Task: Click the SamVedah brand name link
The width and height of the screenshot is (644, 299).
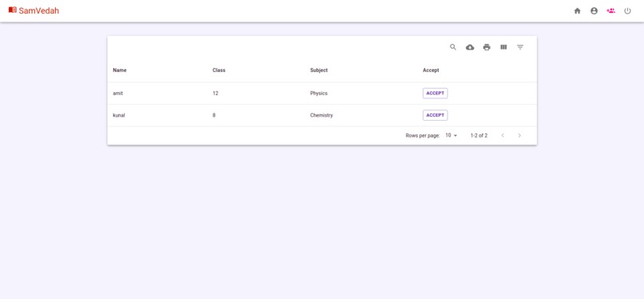Action: click(38, 10)
